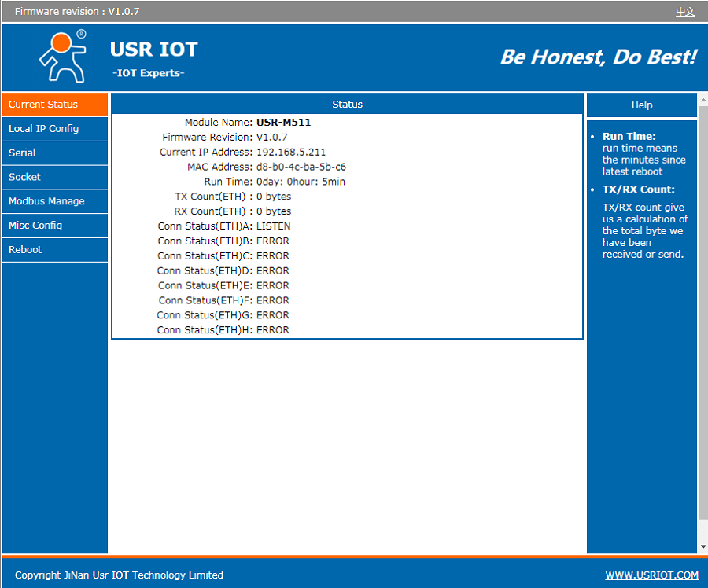Viewport: 708px width, 588px height.
Task: Click Conn Status(ETH)H ERROR value
Action: coord(273,330)
